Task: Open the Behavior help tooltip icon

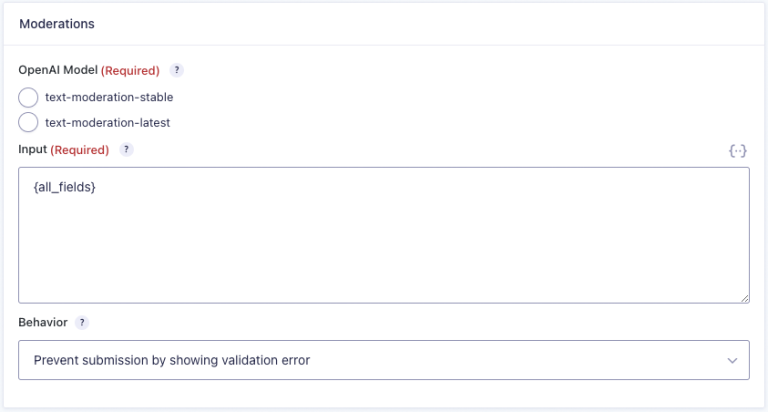Action: 82,323
